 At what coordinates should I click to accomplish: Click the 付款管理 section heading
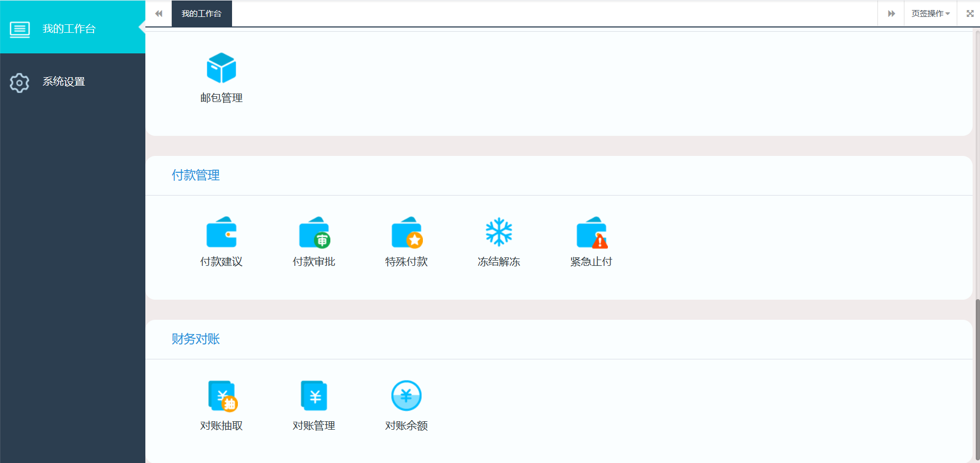pyautogui.click(x=196, y=175)
